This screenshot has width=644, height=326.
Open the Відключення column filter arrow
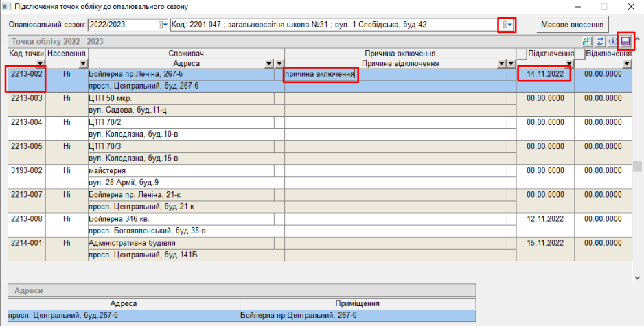[626, 63]
